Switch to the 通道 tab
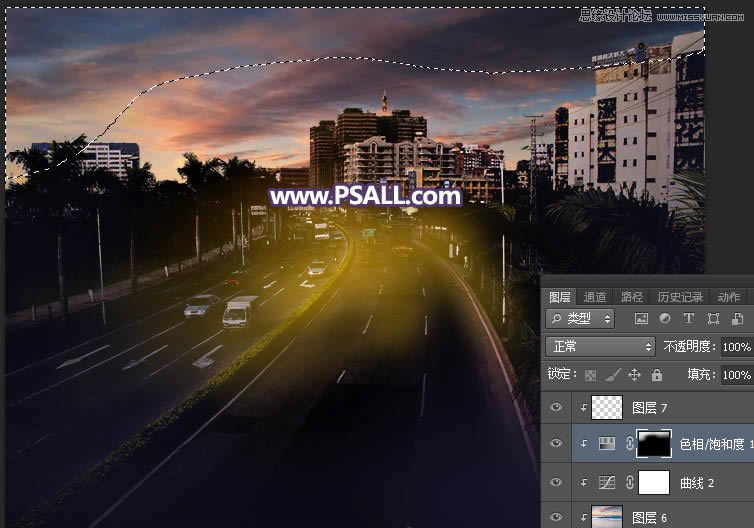The width and height of the screenshot is (754, 528). (x=595, y=297)
